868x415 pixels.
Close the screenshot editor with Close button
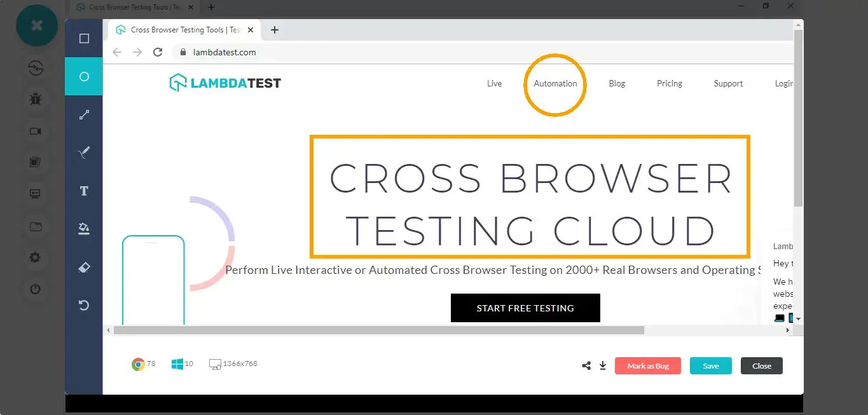(x=761, y=366)
